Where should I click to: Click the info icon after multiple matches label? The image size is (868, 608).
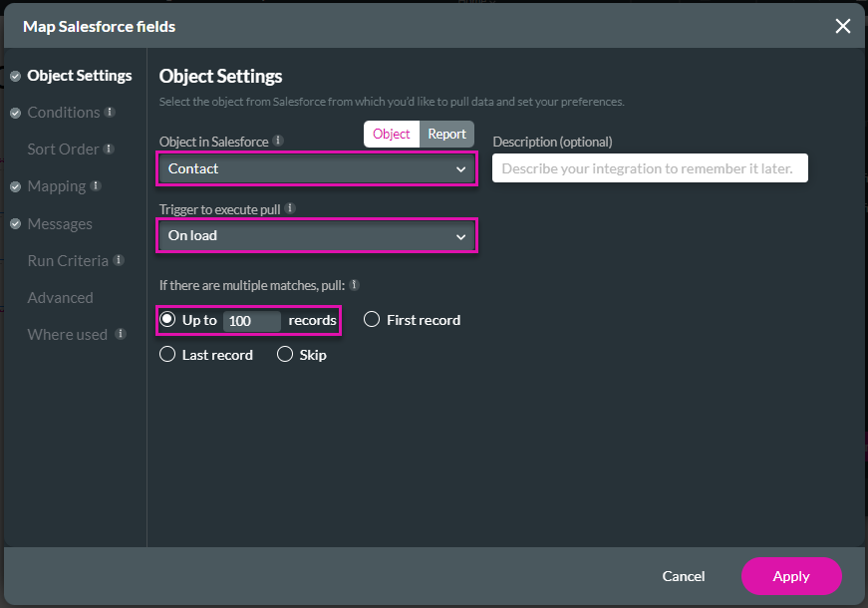356,286
